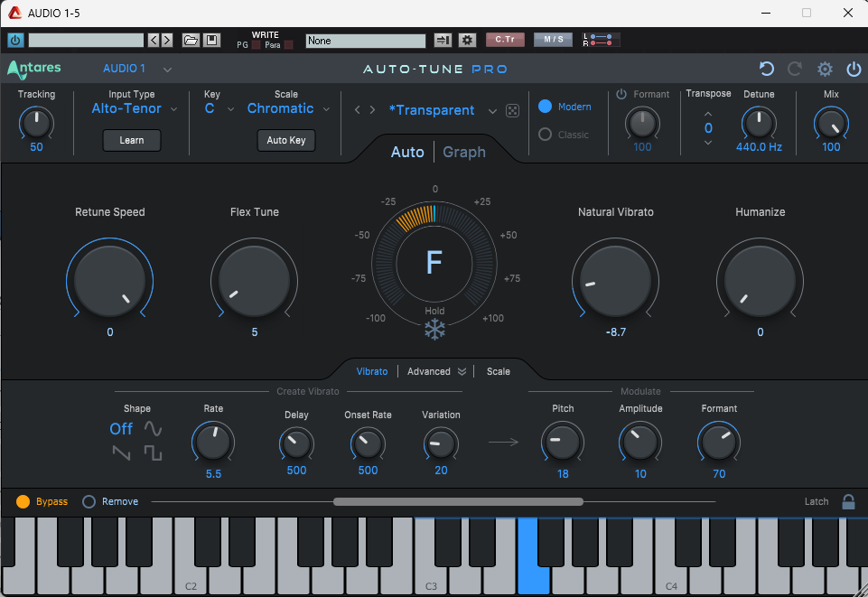This screenshot has width=868, height=597.
Task: Open the None automation dropdown field
Action: [366, 41]
